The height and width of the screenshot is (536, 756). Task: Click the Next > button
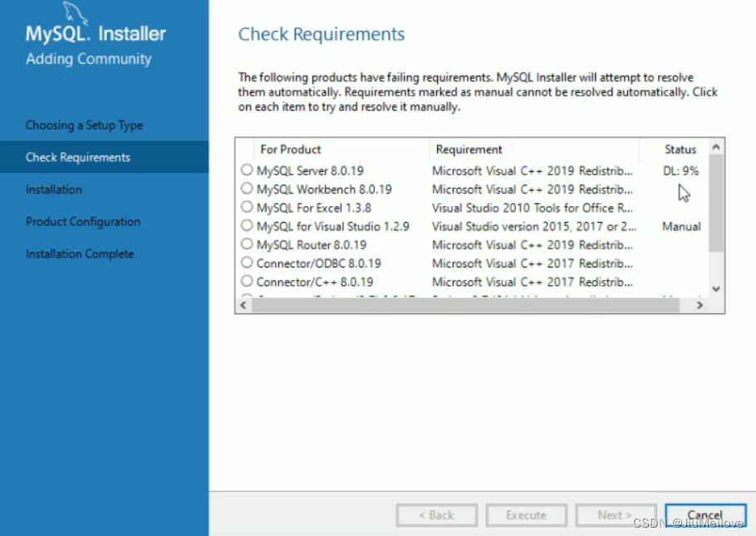[616, 515]
